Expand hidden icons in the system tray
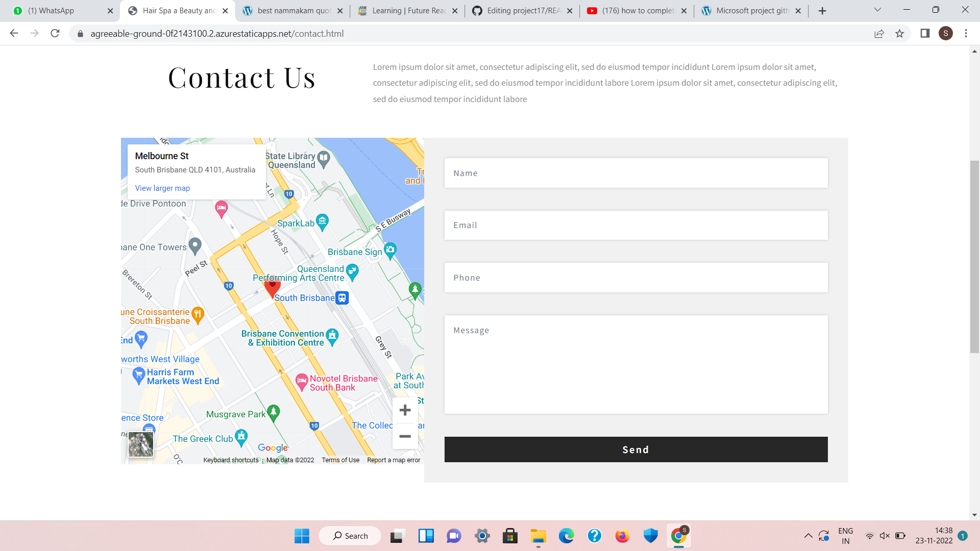The height and width of the screenshot is (551, 980). (x=808, y=536)
